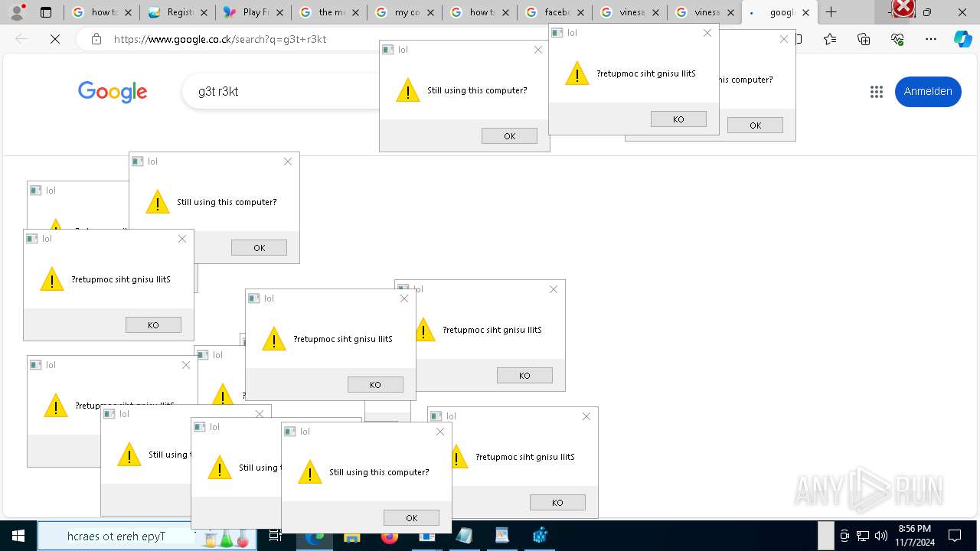Stop loading the page

coord(55,39)
